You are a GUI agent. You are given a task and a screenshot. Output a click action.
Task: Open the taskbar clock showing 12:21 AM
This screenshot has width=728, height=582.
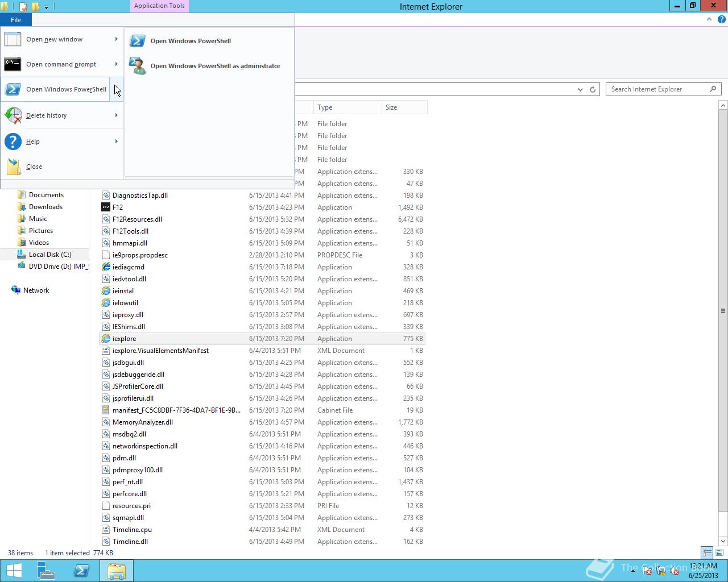(703, 571)
